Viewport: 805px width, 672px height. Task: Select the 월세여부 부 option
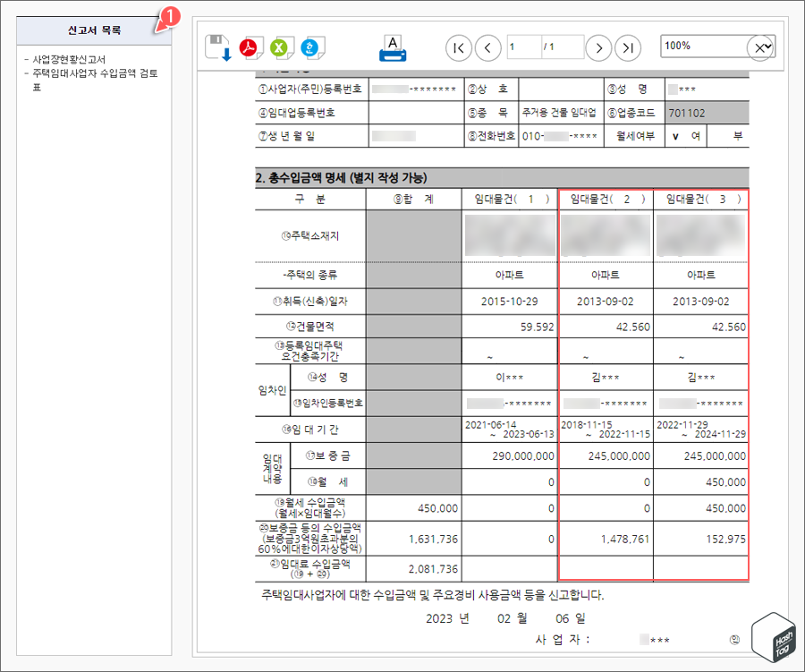pyautogui.click(x=737, y=136)
